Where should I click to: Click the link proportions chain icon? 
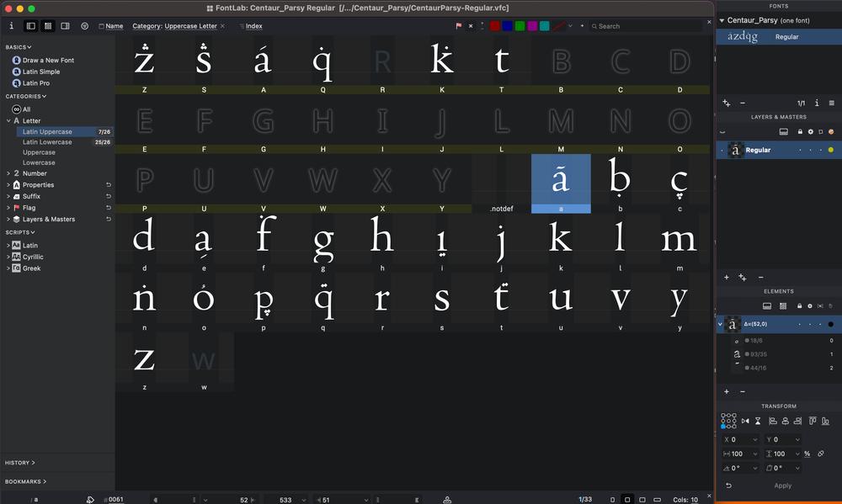pyautogui.click(x=821, y=454)
